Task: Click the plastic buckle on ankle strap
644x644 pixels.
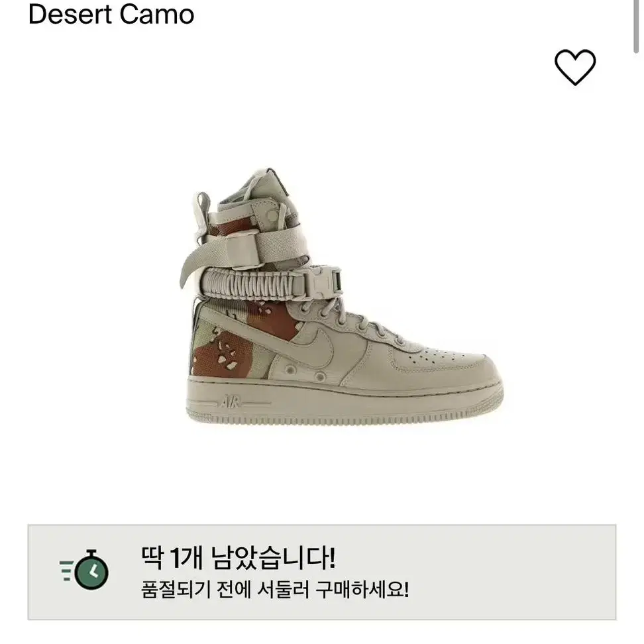Action: point(325,283)
